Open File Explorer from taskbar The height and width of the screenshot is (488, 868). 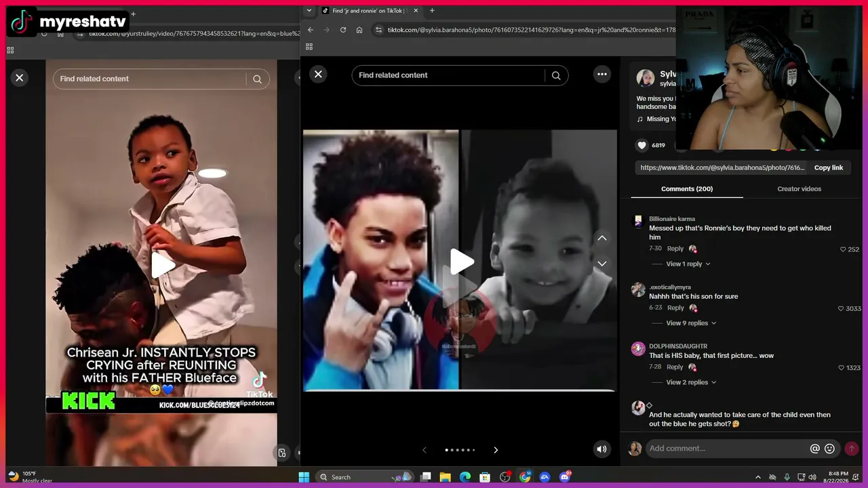[446, 477]
